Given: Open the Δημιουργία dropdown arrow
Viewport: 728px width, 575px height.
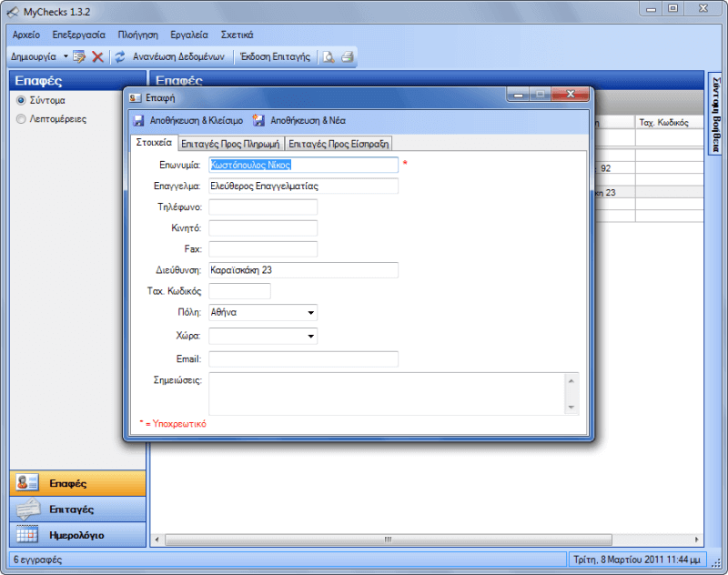Looking at the screenshot, I should (x=66, y=56).
